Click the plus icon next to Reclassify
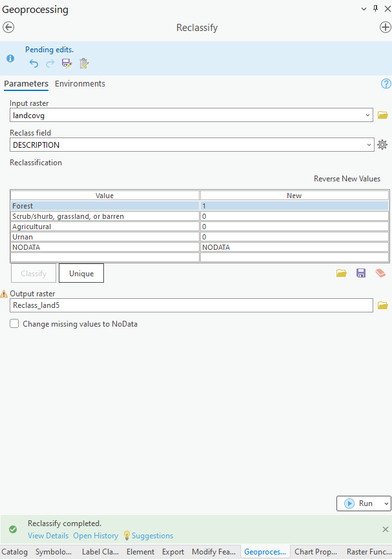Viewport: 392px width, 559px height. 386,27
